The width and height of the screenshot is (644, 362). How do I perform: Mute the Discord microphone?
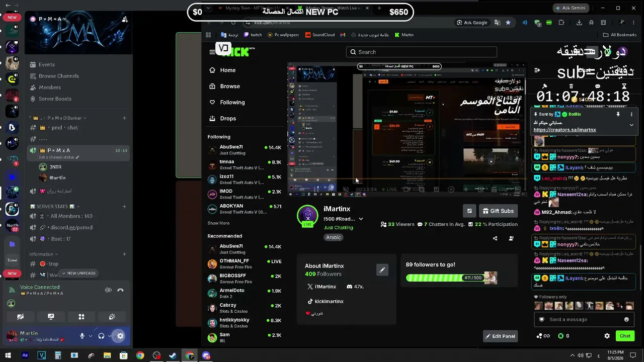click(82, 336)
